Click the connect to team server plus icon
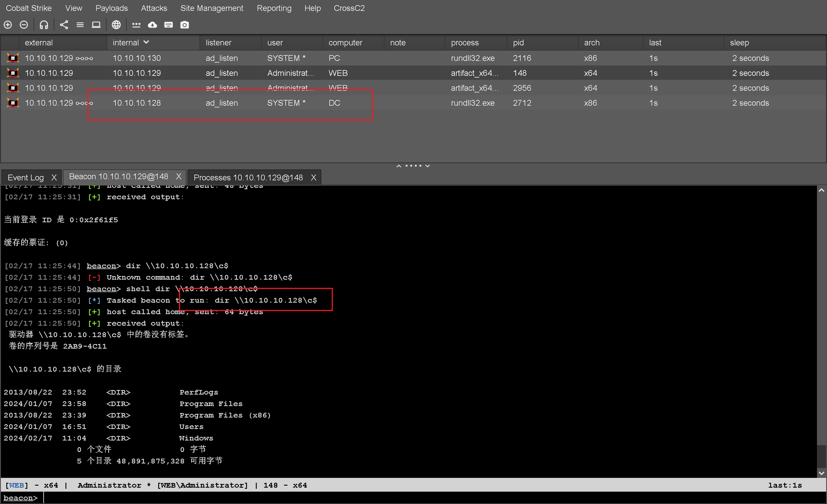827x504 pixels. (x=8, y=25)
